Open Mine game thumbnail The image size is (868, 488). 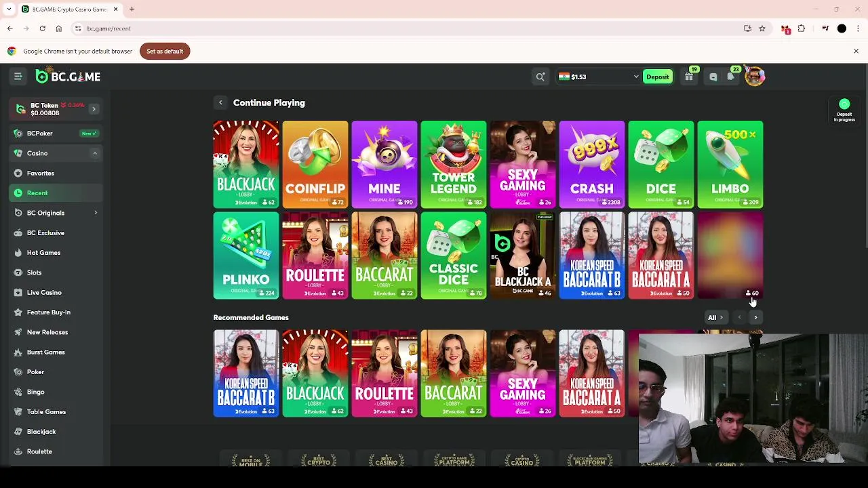click(384, 164)
